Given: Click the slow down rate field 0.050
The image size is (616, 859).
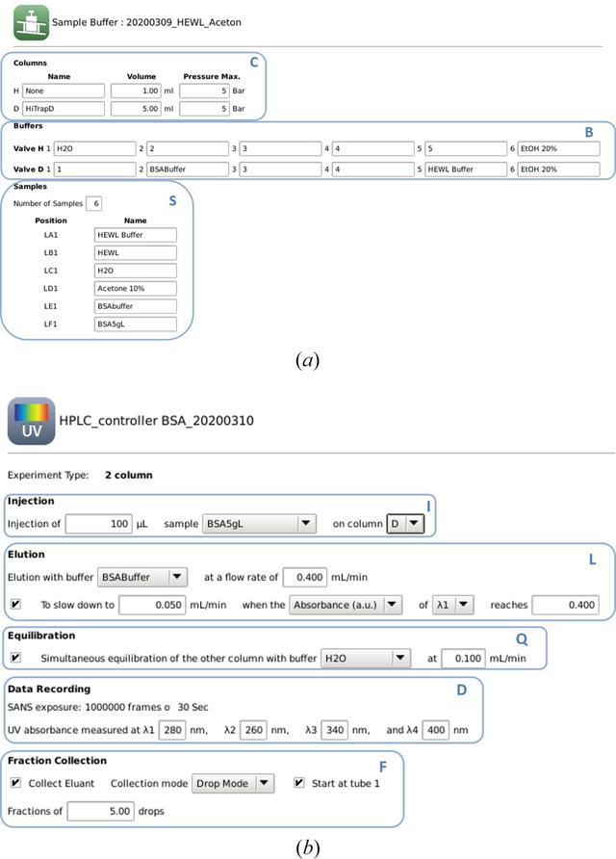Looking at the screenshot, I should 152,605.
